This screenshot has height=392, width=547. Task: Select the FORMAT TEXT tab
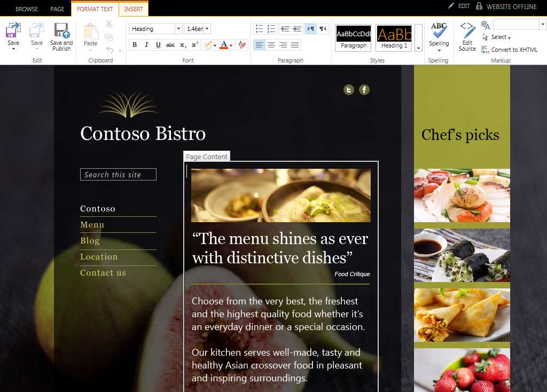tap(95, 9)
